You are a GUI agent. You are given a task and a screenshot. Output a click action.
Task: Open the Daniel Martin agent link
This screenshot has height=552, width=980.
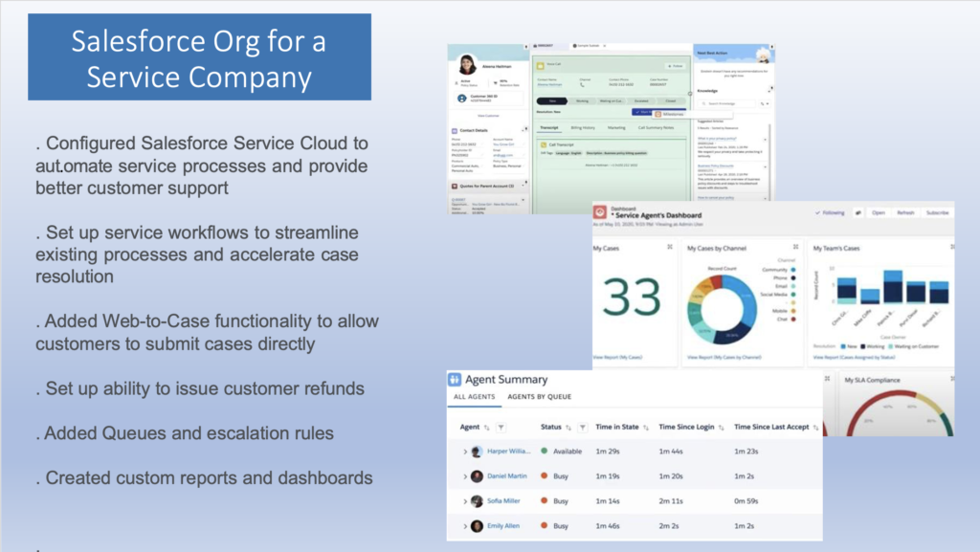507,475
